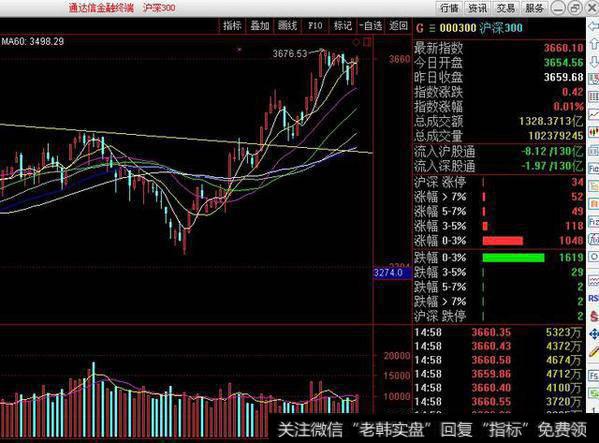Click the 跌幅 3-5% row

click(499, 272)
